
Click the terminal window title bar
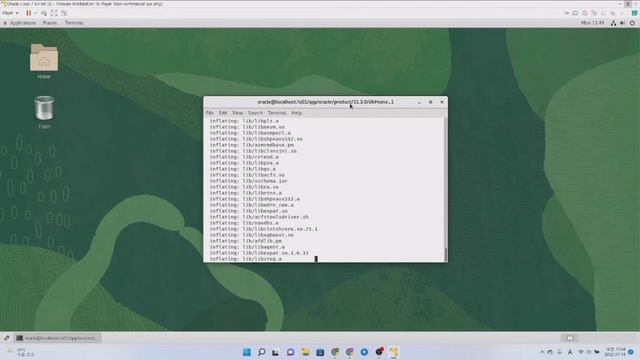pyautogui.click(x=325, y=102)
